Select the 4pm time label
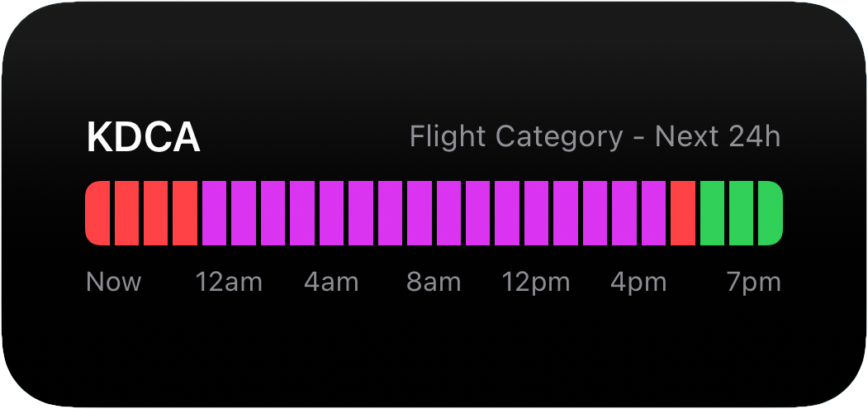 pyautogui.click(x=638, y=282)
